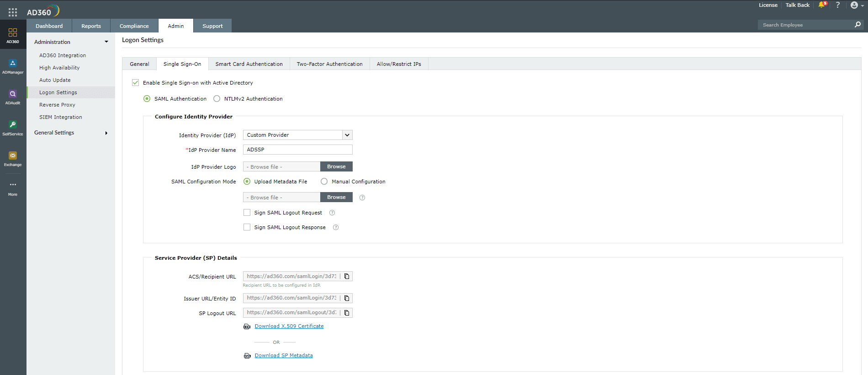Click Download SP Metadata link

(284, 355)
